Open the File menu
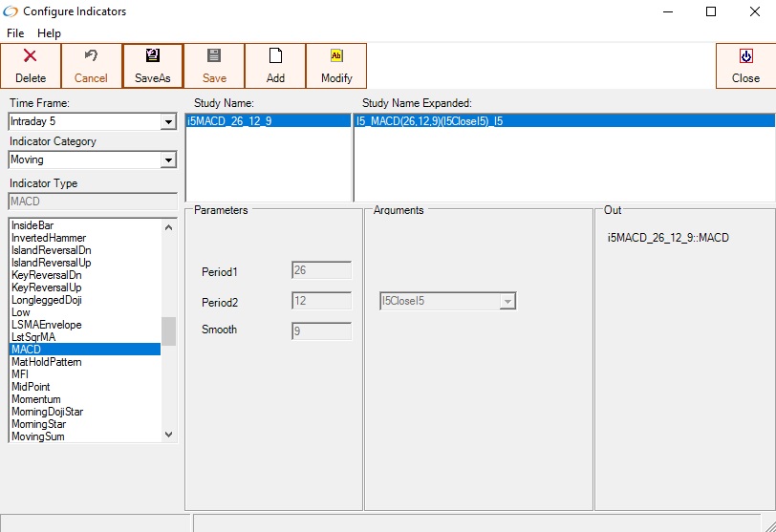This screenshot has height=532, width=776. (x=15, y=33)
